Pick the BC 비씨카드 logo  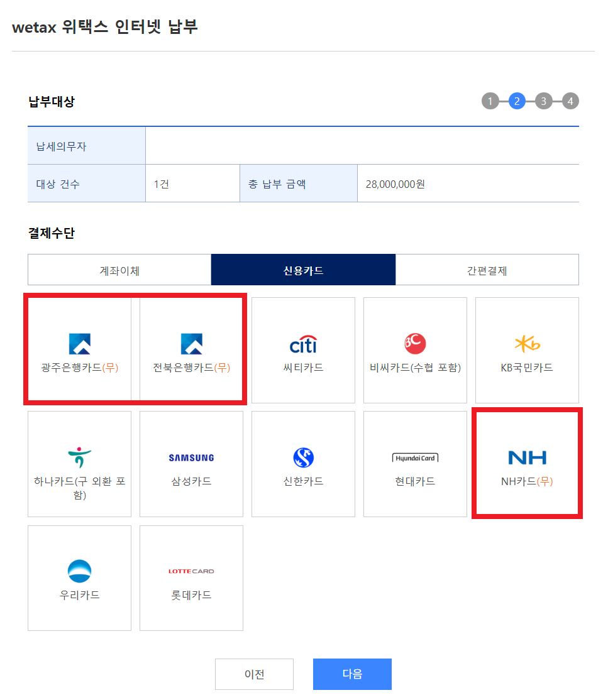point(415,344)
